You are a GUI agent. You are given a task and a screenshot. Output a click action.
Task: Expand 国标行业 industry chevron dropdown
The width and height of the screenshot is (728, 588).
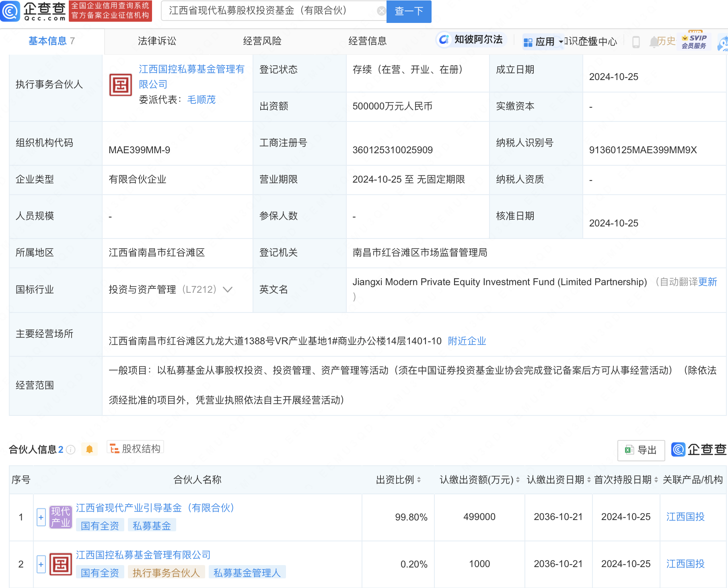228,290
